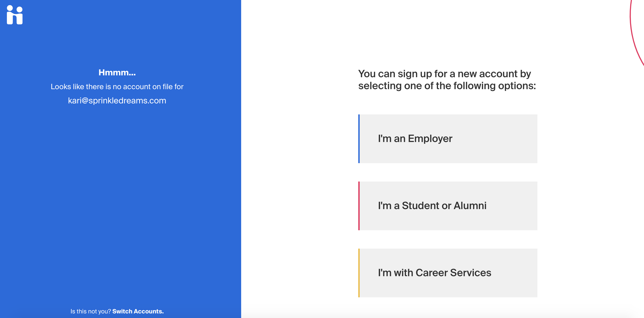Click the yellow accent bar on Career Services card
This screenshot has width=644, height=318.
(359, 273)
